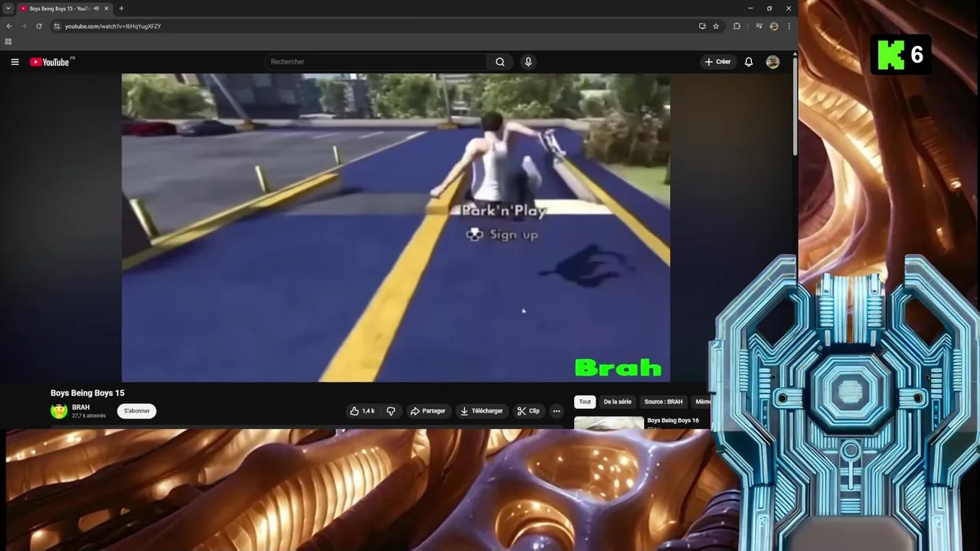Viewport: 980px width, 551px height.
Task: Open the media controls toolbar icon
Action: [759, 26]
